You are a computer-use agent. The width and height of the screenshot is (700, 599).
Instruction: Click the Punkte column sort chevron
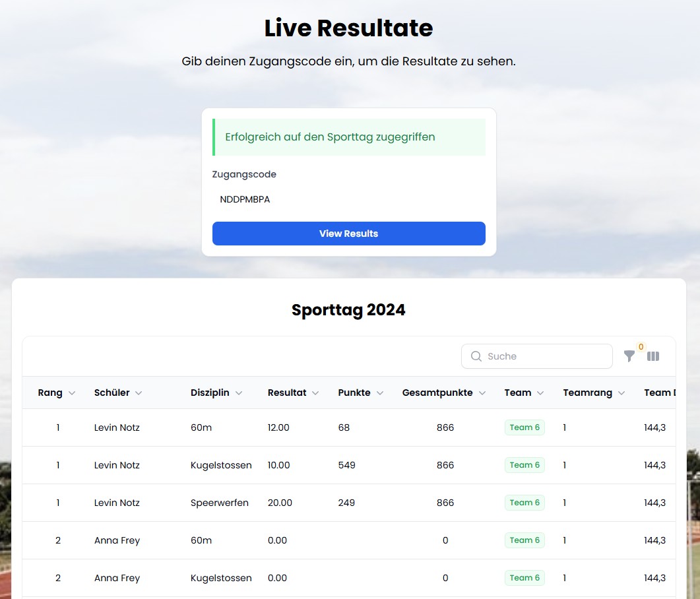click(x=380, y=393)
